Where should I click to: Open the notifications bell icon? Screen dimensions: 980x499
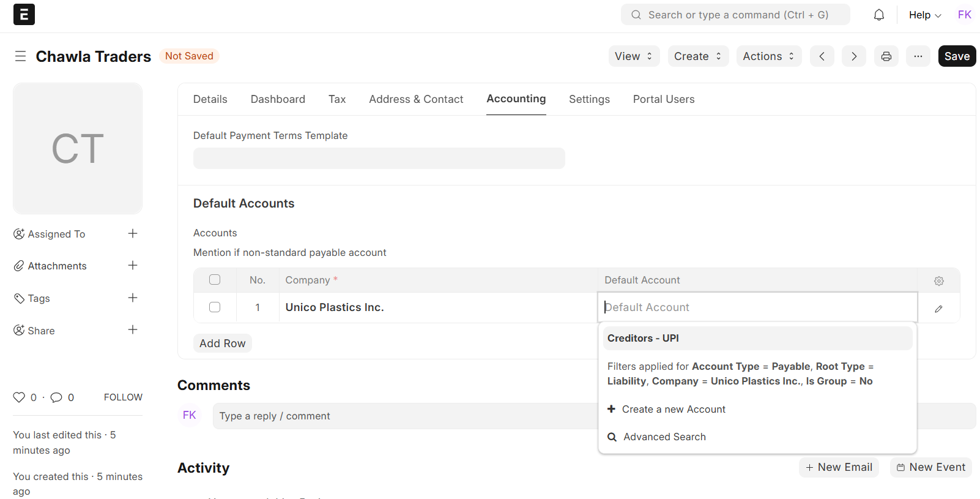tap(878, 15)
